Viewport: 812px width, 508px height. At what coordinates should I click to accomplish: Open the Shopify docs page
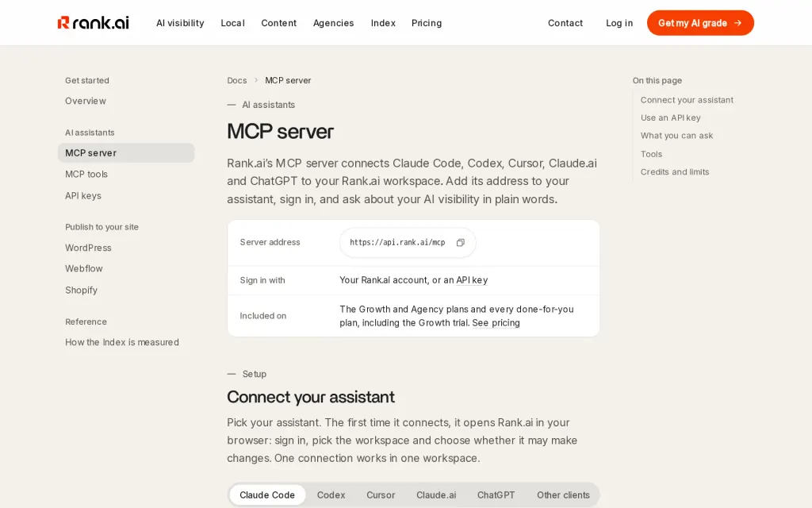point(82,290)
